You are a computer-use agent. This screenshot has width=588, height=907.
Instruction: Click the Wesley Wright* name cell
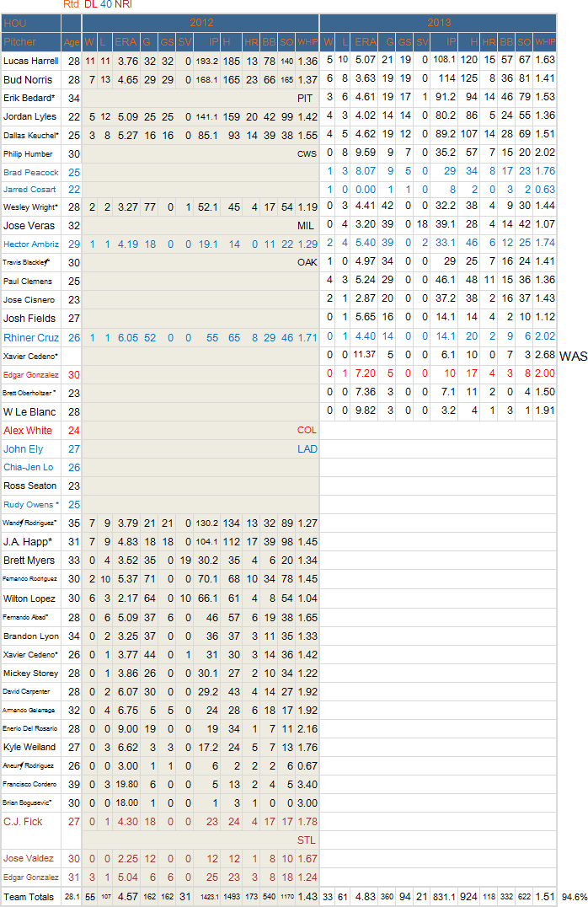click(30, 207)
